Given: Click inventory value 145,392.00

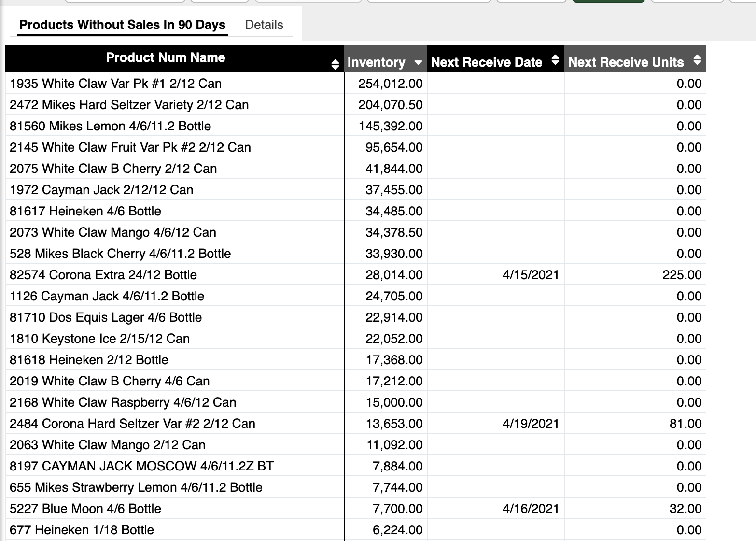Looking at the screenshot, I should click(x=391, y=126).
